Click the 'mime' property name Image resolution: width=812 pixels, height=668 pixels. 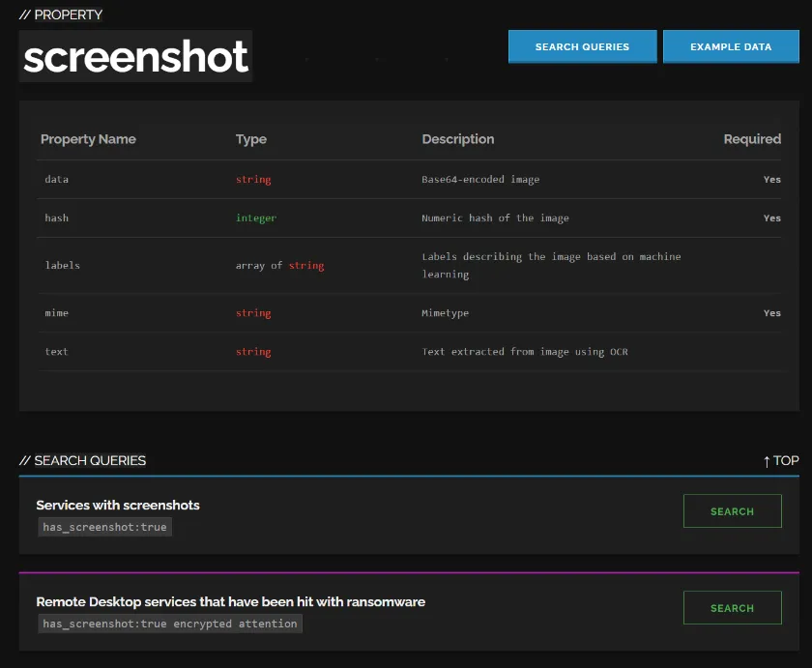coord(57,313)
